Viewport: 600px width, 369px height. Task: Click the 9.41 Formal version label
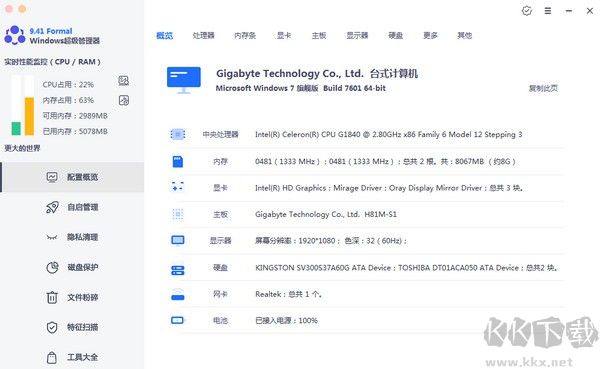51,31
